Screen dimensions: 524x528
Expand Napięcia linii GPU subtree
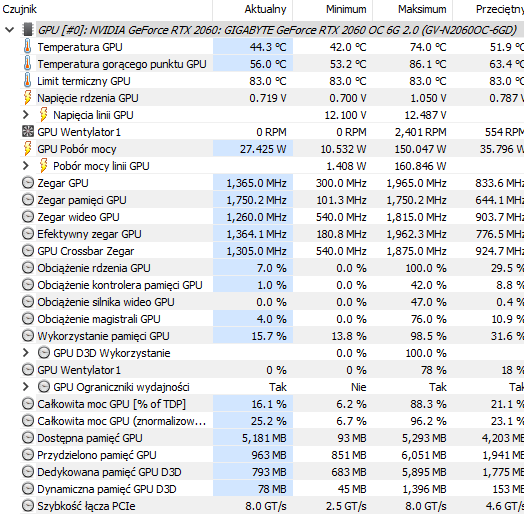click(x=26, y=115)
